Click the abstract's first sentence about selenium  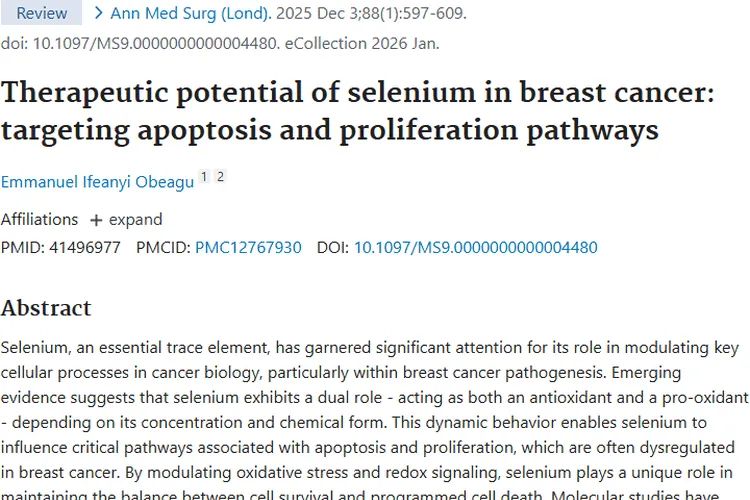[370, 348]
